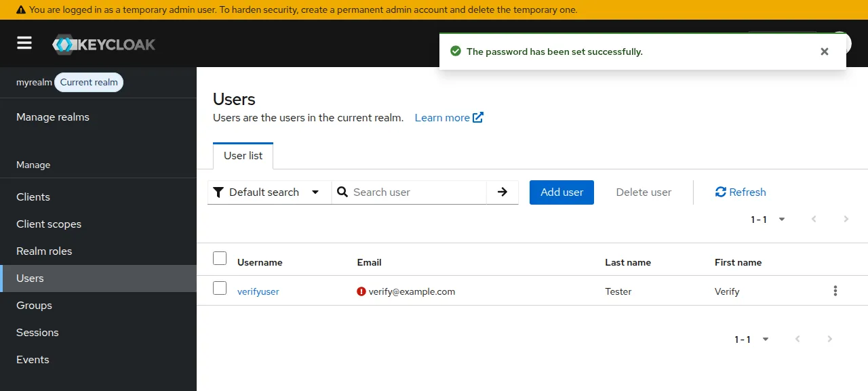
Task: Open the hamburger navigation menu
Action: pos(24,43)
